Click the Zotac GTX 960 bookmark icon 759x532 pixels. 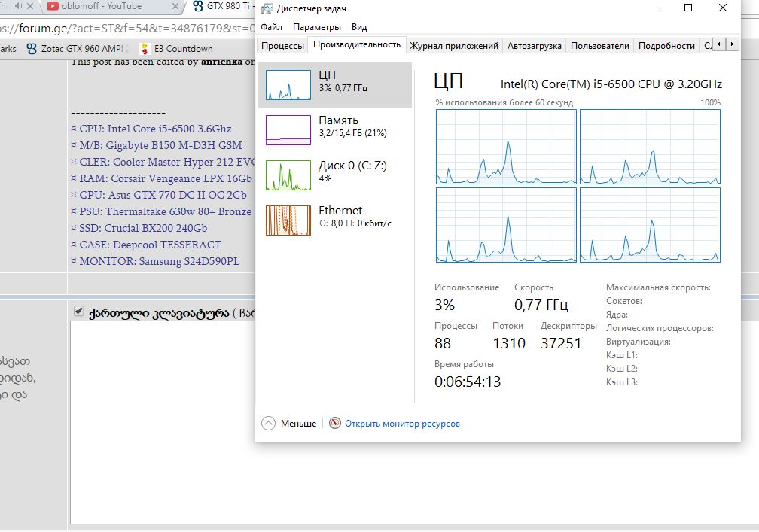pos(32,49)
